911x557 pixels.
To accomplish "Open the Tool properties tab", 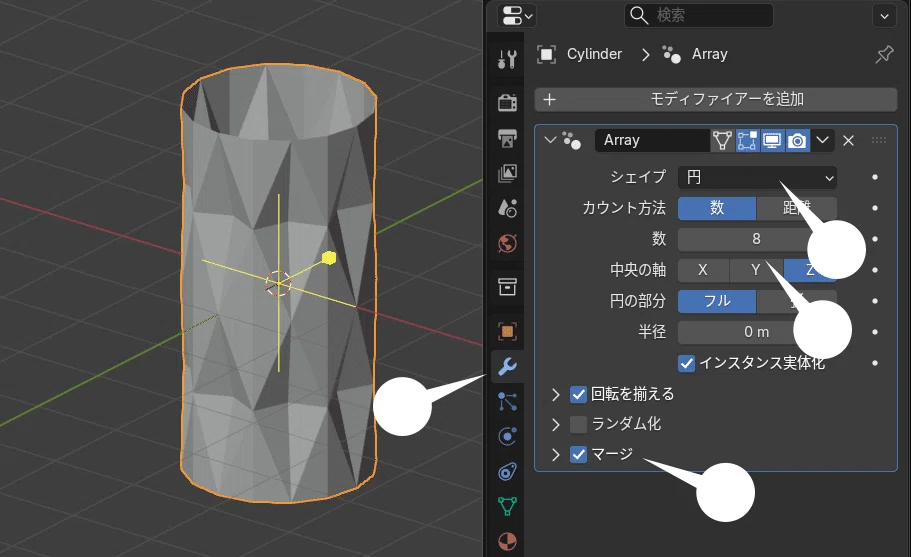I will pyautogui.click(x=507, y=59).
